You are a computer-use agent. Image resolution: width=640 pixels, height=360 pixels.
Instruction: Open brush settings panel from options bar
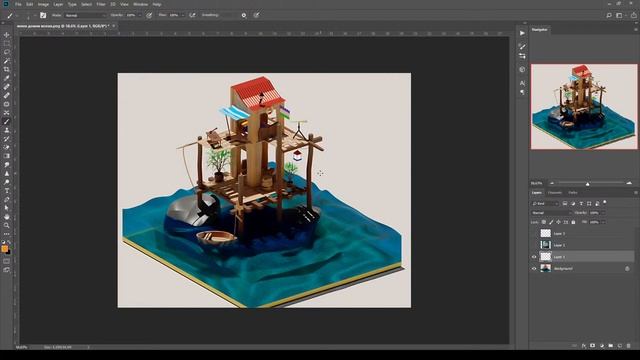click(x=43, y=15)
